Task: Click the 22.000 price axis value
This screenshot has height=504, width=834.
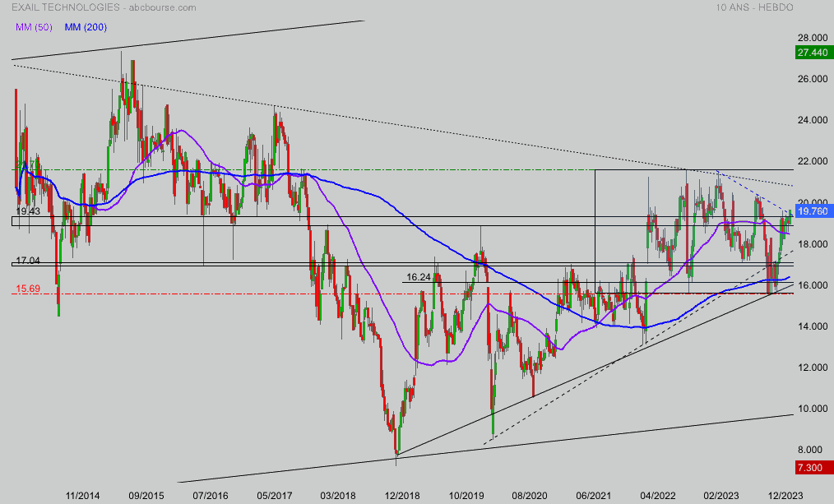Action: coord(813,161)
